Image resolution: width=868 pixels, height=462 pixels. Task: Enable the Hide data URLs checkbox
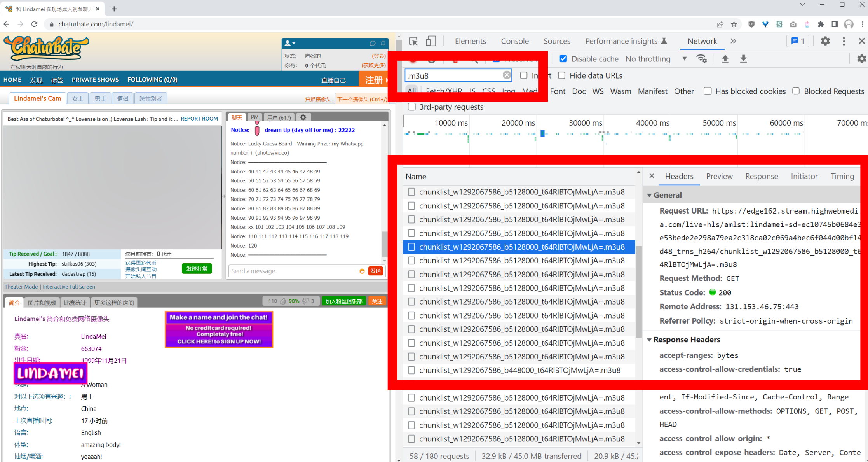tap(562, 75)
